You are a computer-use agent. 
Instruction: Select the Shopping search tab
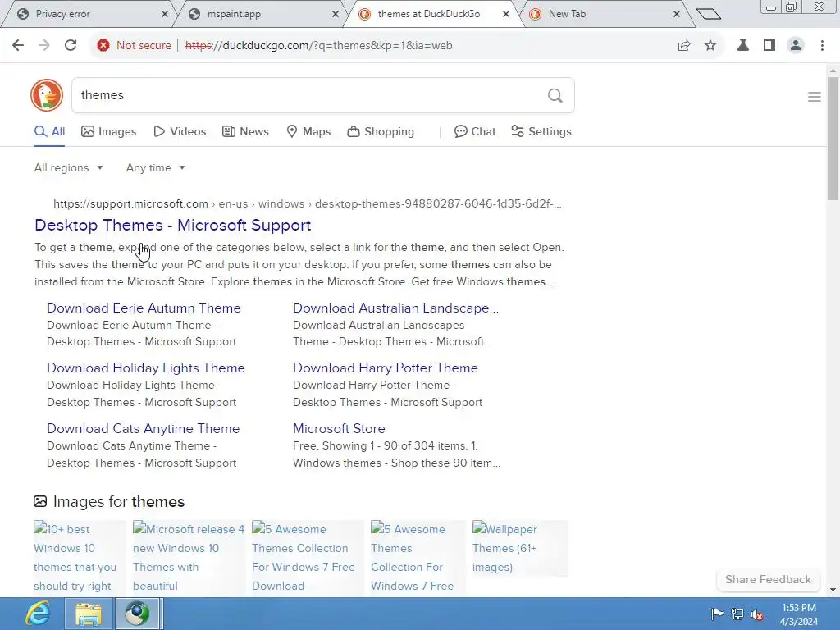point(381,132)
